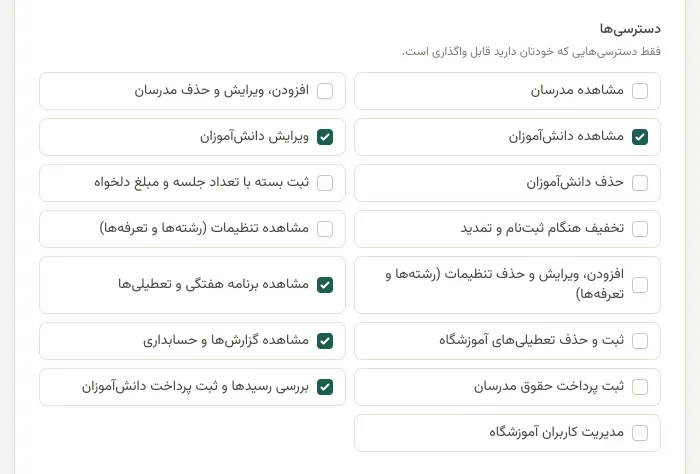The width and height of the screenshot is (700, 474).
Task: Check ثبت و حذف تعطیلی‌های آموزشگاه
Action: (x=640, y=341)
